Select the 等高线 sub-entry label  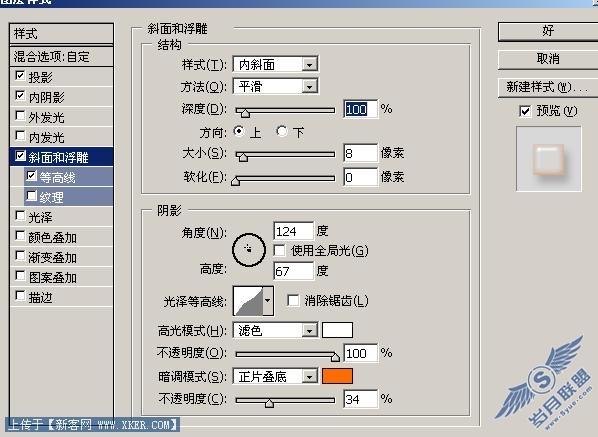[x=58, y=177]
